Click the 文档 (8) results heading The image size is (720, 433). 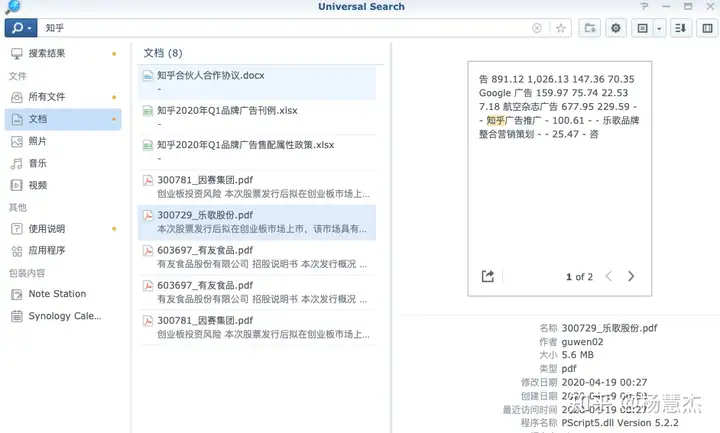[x=163, y=53]
